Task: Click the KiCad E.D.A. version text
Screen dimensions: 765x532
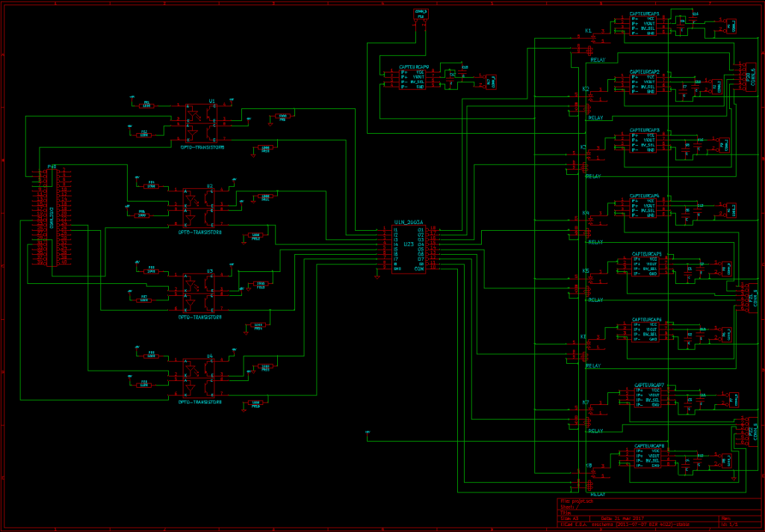Action: pyautogui.click(x=625, y=525)
